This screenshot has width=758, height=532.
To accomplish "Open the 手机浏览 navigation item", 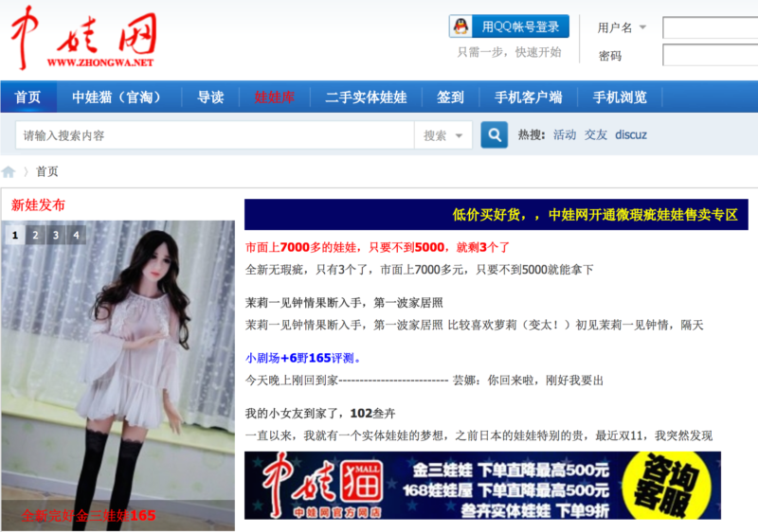I will click(620, 98).
